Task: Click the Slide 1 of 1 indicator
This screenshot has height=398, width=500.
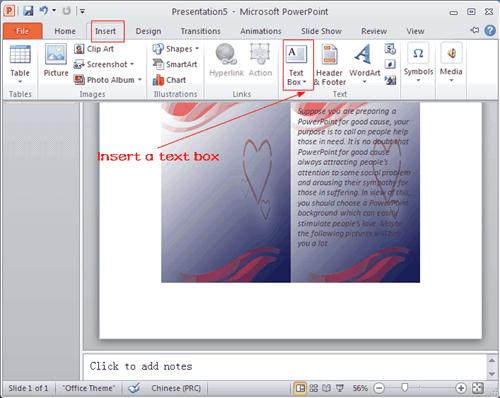Action: pos(28,388)
